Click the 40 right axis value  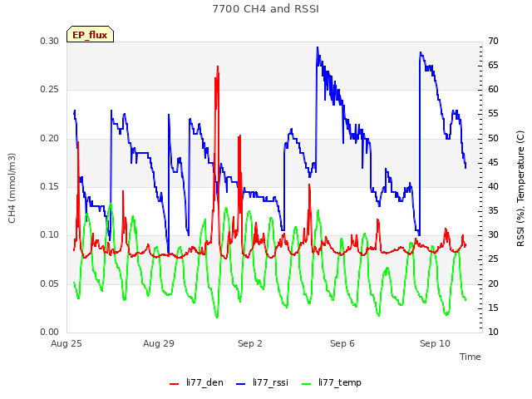(x=493, y=186)
